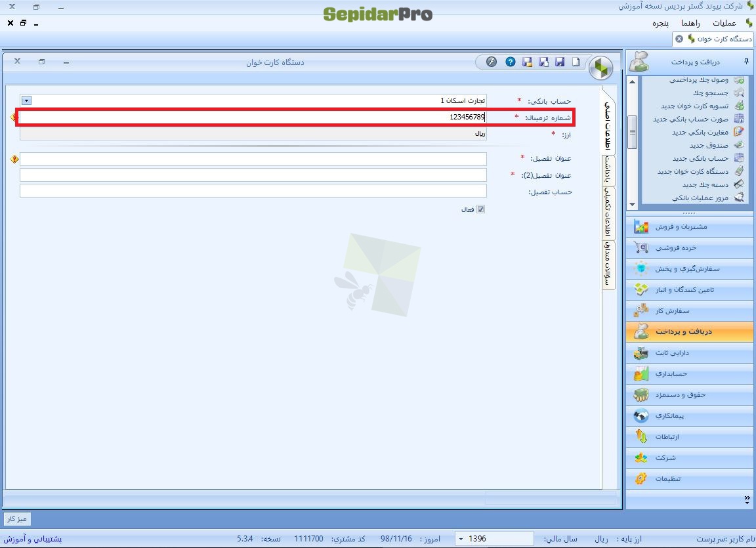Click the sidebar list scroll up arrow
Image resolution: width=756 pixels, height=548 pixels.
[x=632, y=81]
